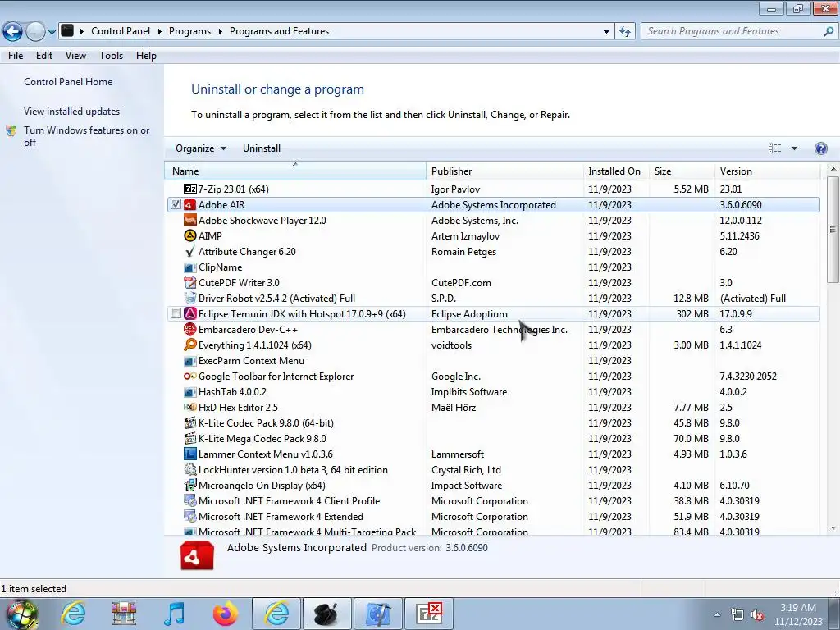Sort by the Version column header
840x630 pixels.
(767, 171)
